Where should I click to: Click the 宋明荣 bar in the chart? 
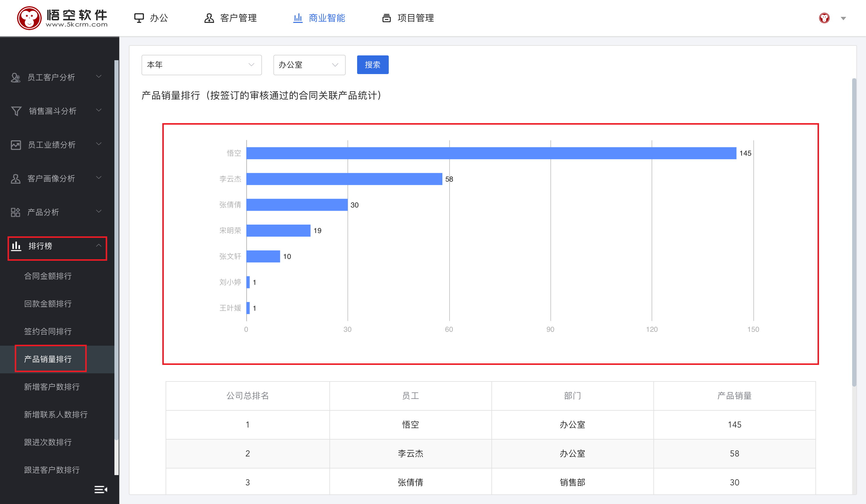click(278, 231)
